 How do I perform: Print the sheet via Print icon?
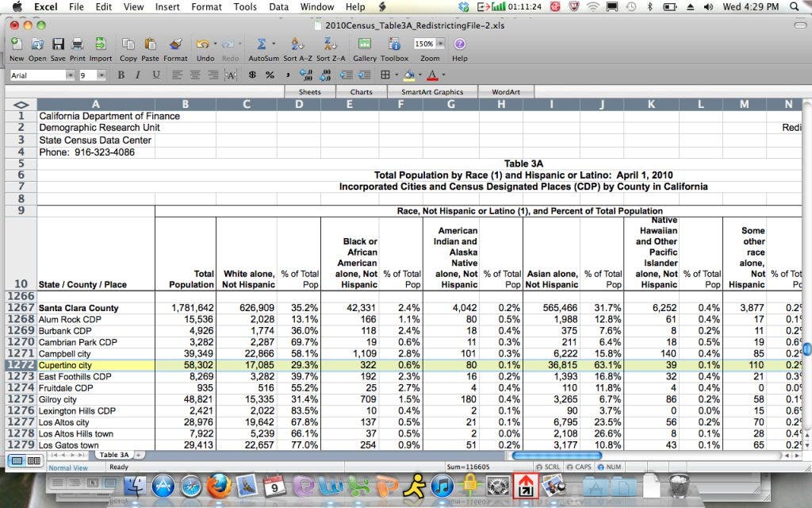pyautogui.click(x=78, y=44)
